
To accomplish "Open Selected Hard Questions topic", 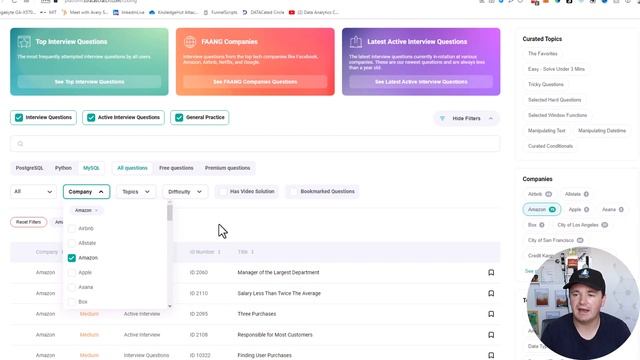I will 554,100.
